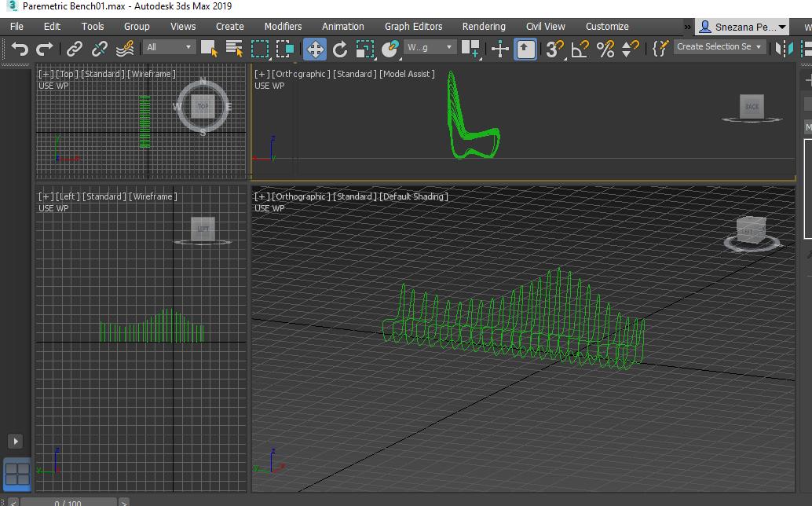Expand the Snezana Pe... user account dropdown

pos(743,27)
